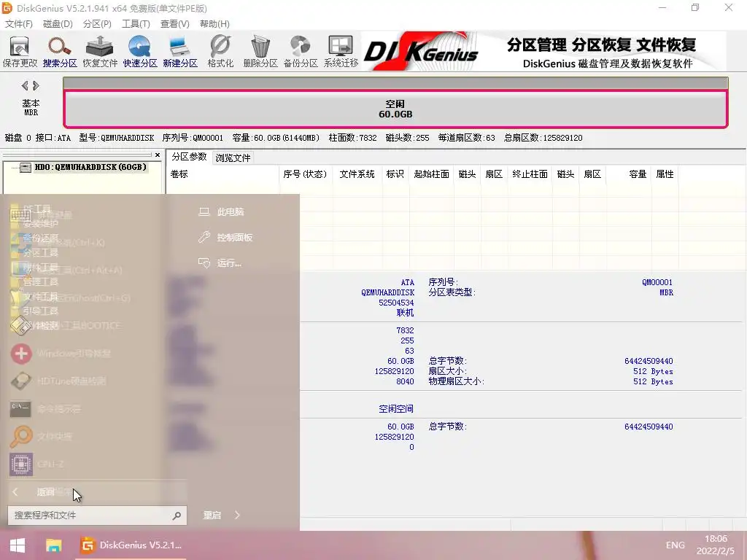This screenshot has width=747, height=560.
Task: Go to previous disk with left arrow
Action: pyautogui.click(x=25, y=86)
